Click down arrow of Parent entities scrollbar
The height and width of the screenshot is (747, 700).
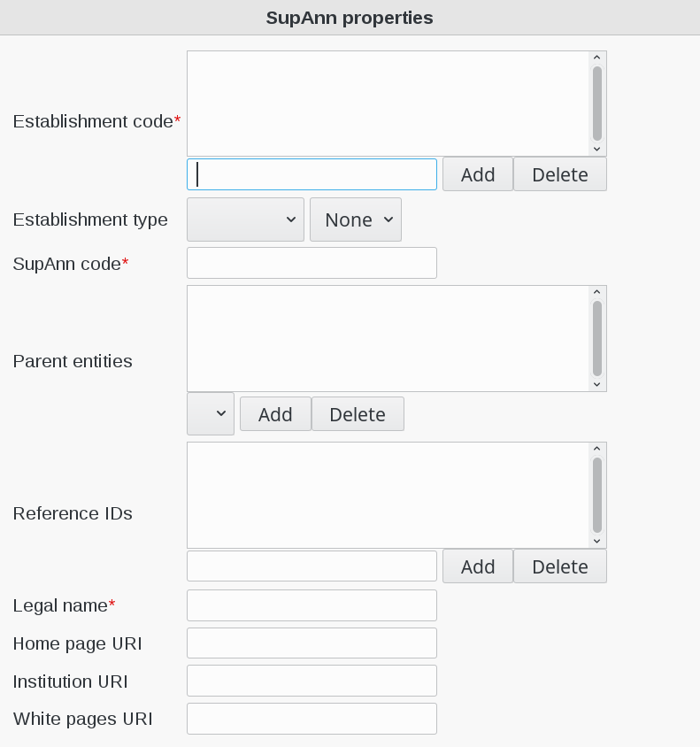click(597, 384)
